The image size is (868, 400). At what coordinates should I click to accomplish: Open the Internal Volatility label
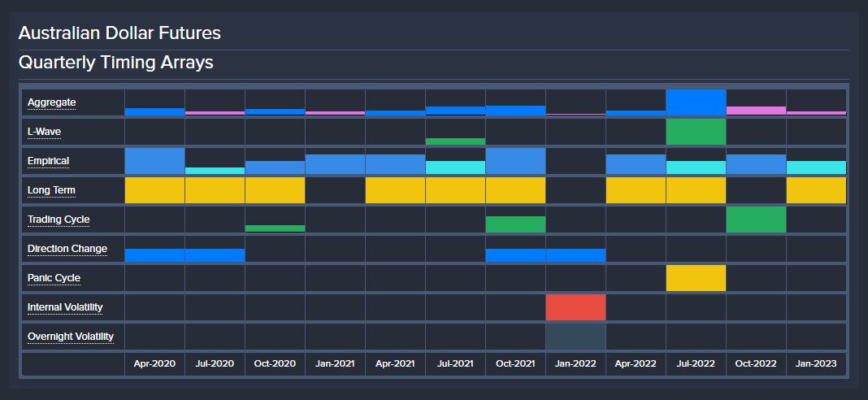(65, 307)
